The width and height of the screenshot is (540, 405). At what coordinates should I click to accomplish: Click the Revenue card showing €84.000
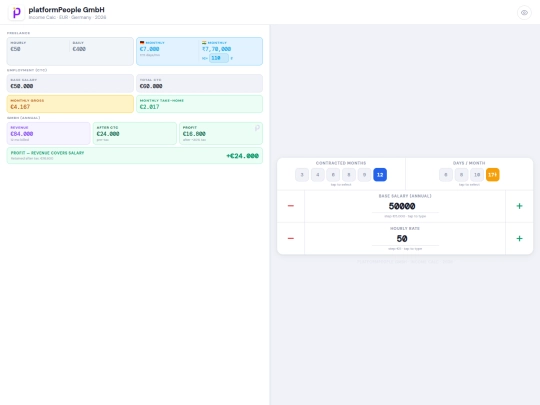pos(49,133)
